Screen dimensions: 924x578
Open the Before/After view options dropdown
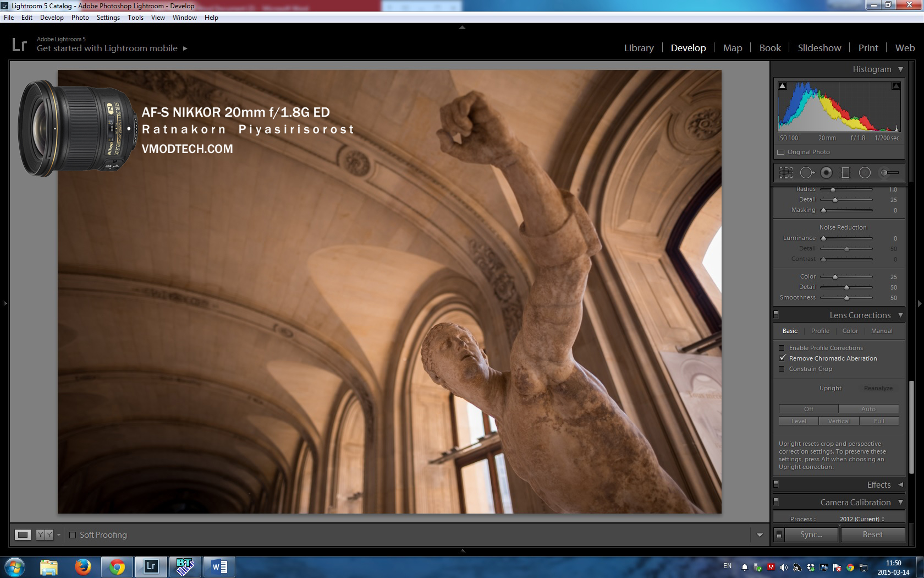point(59,535)
